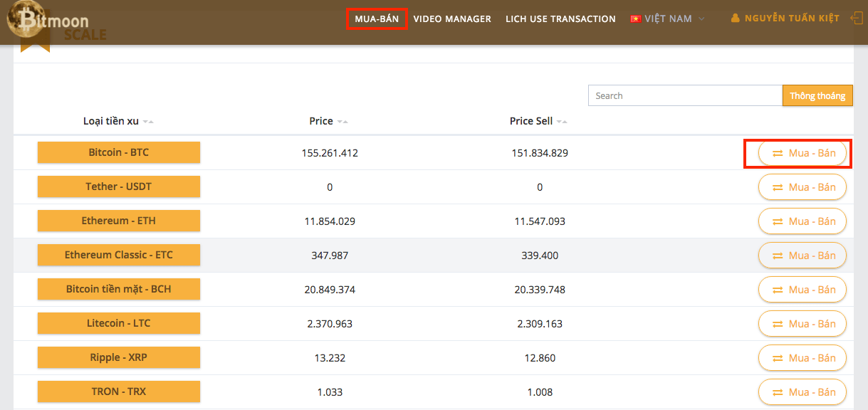The width and height of the screenshot is (868, 410).
Task: Click Mua - Bán for Tether
Action: point(802,187)
